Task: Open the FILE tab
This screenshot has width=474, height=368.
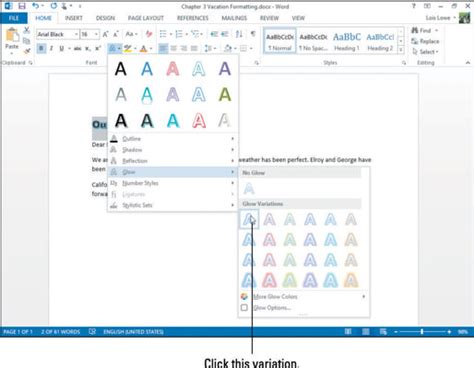Action: pyautogui.click(x=14, y=18)
